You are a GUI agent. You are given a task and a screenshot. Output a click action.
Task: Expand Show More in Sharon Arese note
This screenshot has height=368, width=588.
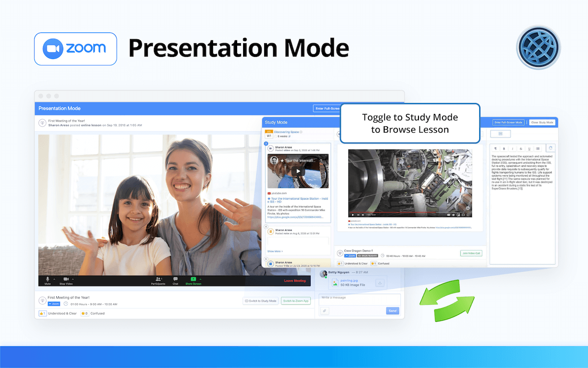pyautogui.click(x=275, y=251)
